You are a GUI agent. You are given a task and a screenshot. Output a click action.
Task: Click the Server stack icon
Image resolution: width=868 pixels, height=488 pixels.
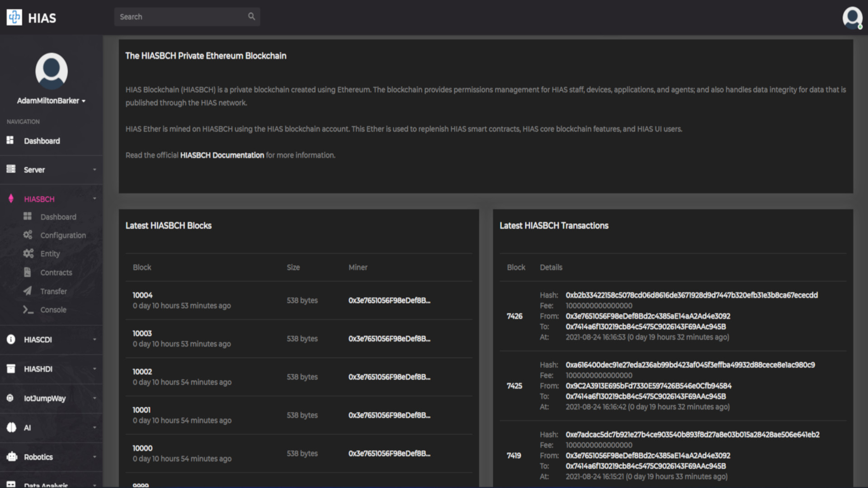[11, 169]
